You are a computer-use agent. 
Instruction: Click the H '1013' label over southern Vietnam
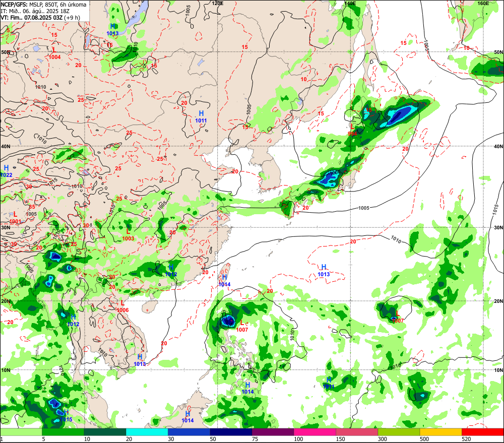[140, 364]
